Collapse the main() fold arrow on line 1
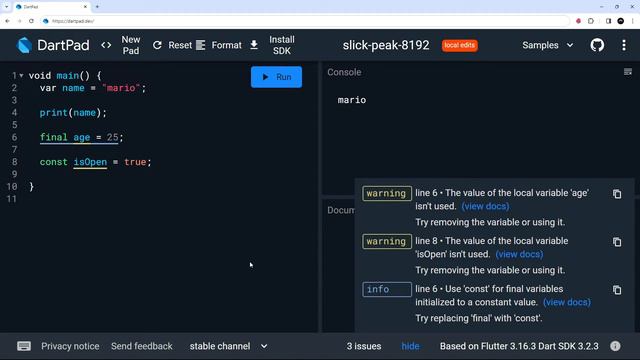640x360 pixels. point(21,76)
